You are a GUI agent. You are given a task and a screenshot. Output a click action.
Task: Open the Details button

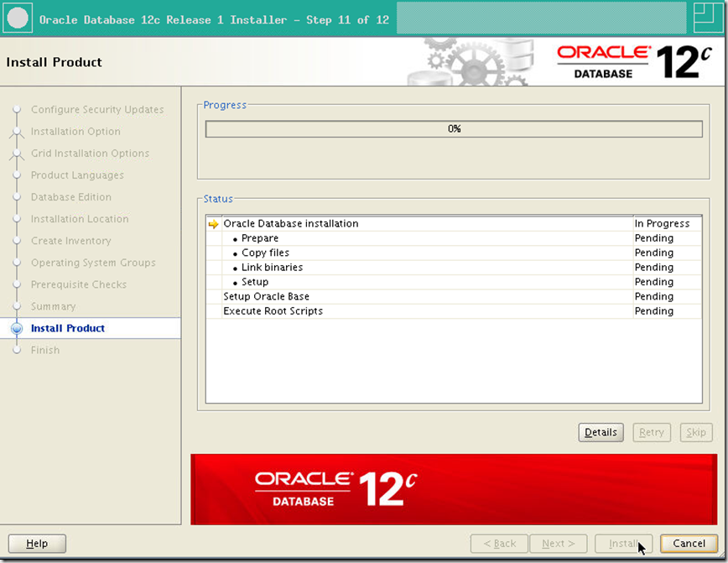pyautogui.click(x=601, y=432)
